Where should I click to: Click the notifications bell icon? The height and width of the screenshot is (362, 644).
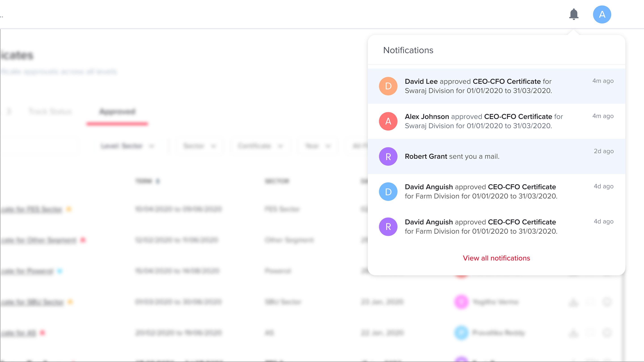[x=574, y=14]
